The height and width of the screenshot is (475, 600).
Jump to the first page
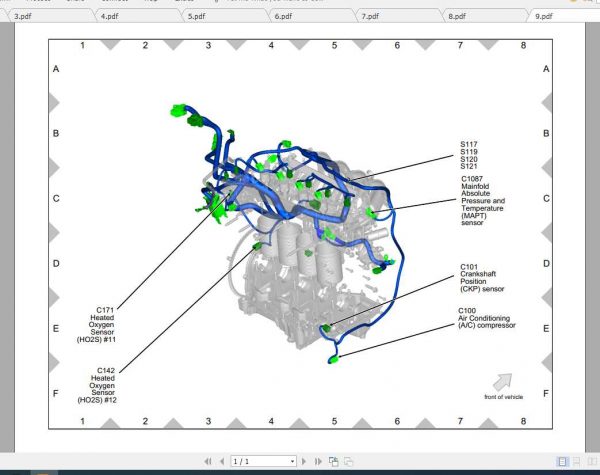(208, 462)
